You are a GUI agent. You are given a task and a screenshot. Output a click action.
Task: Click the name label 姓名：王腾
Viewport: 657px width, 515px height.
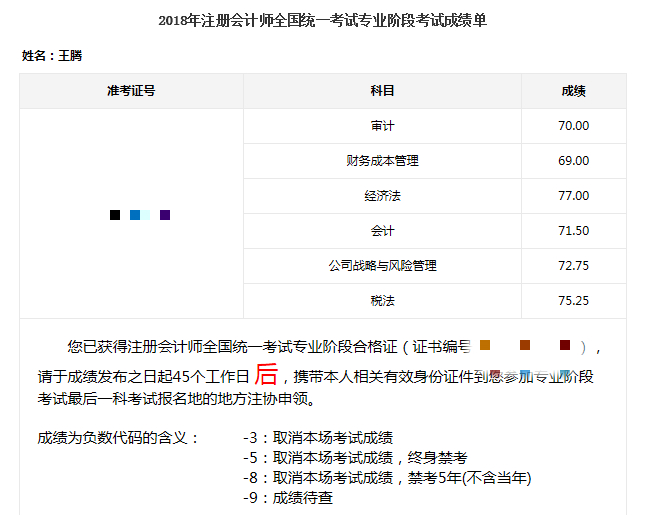pyautogui.click(x=52, y=56)
